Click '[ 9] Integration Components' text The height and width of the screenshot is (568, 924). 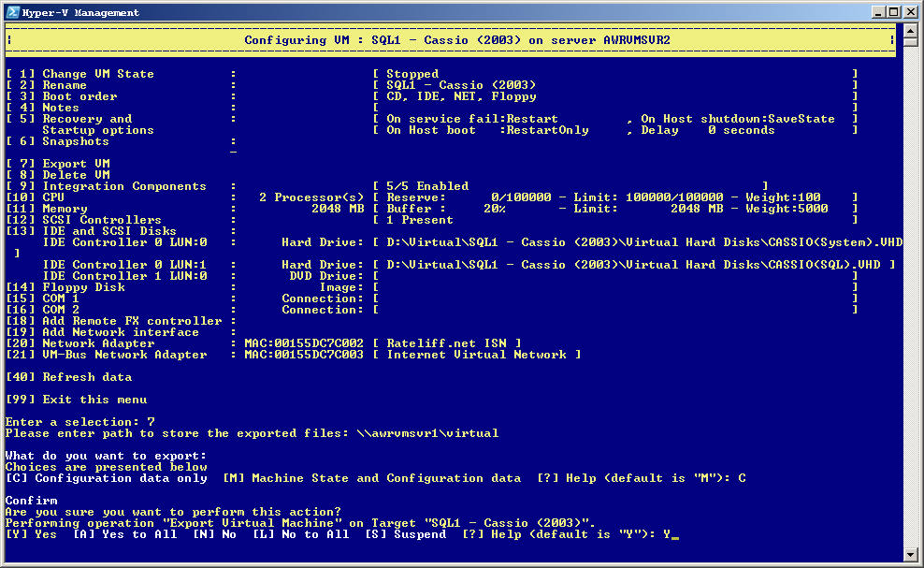click(106, 186)
